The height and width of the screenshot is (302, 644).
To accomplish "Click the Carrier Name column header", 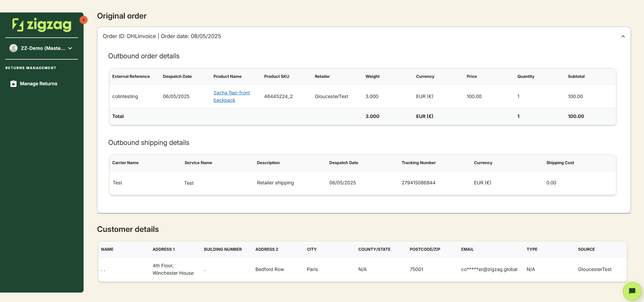I will tap(125, 163).
